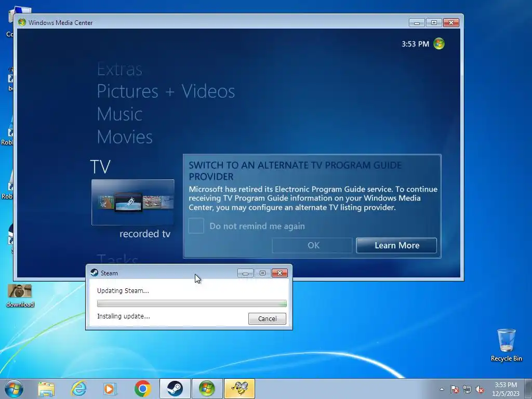This screenshot has width=532, height=399.
Task: Select the Tasks menu item
Action: tap(117, 259)
